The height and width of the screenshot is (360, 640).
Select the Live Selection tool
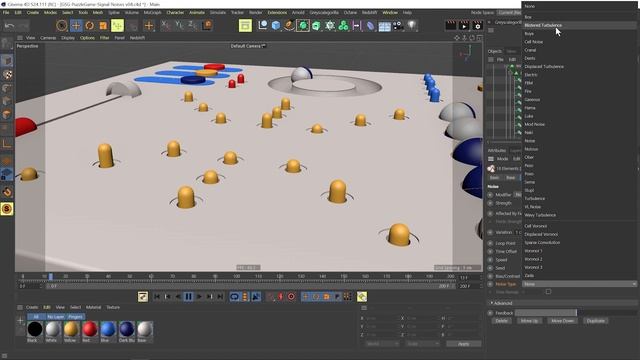point(62,26)
